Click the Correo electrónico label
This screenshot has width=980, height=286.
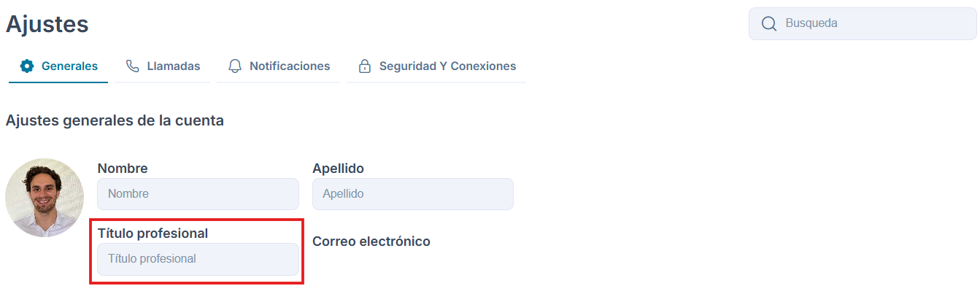click(371, 241)
